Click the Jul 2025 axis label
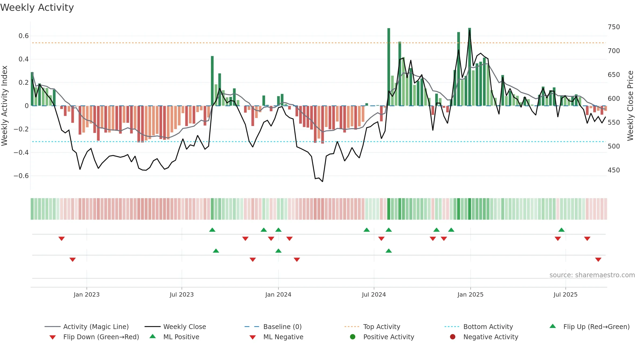Viewport: 644px width, 362px height. click(x=565, y=294)
